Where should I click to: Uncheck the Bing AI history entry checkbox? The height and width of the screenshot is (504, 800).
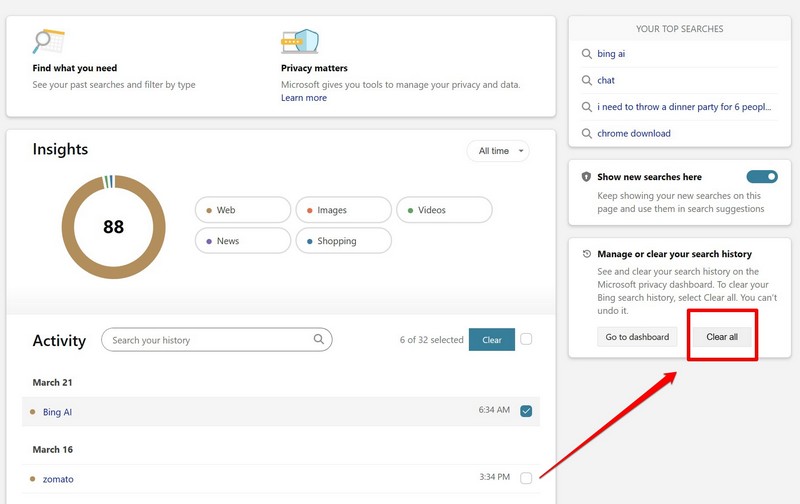tap(526, 411)
